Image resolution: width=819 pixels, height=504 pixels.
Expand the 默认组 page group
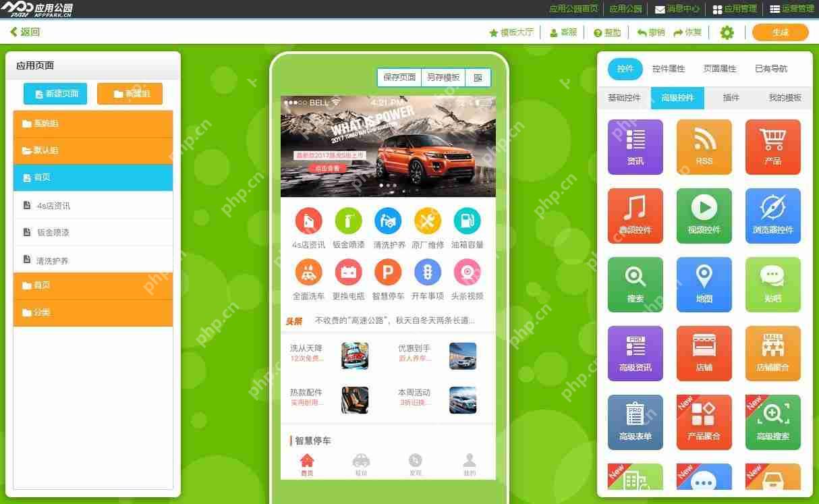[x=92, y=150]
